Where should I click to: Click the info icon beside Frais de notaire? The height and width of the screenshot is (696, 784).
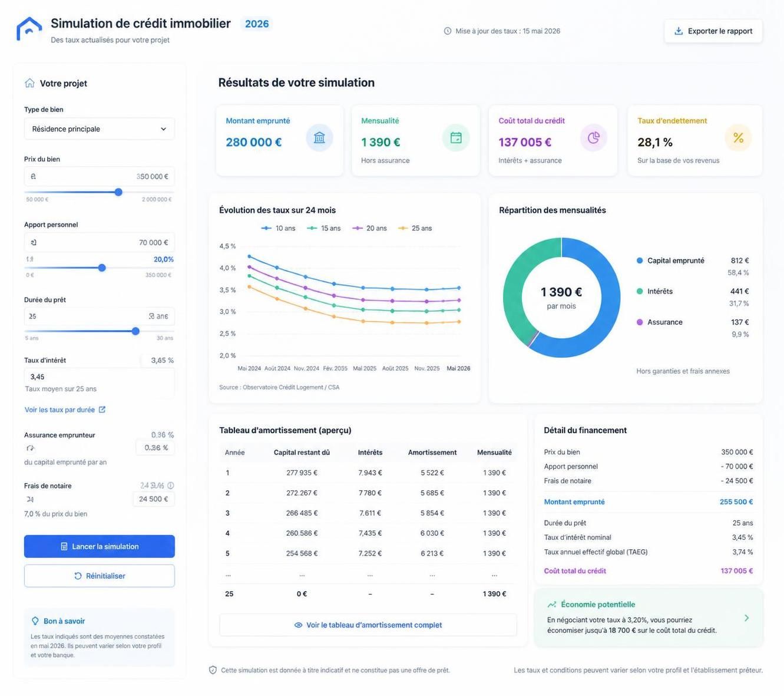coord(171,486)
